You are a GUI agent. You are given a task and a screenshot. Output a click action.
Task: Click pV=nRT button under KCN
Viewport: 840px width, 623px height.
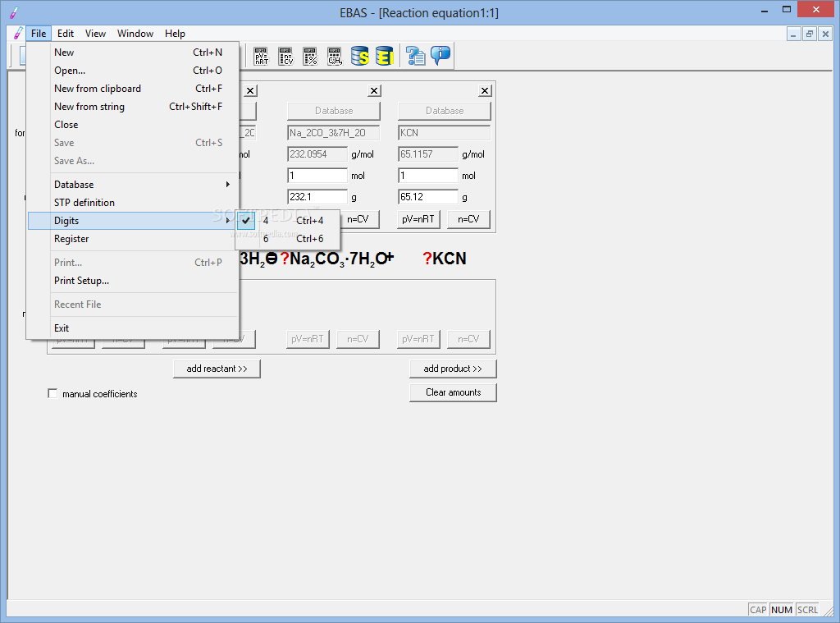pos(418,218)
